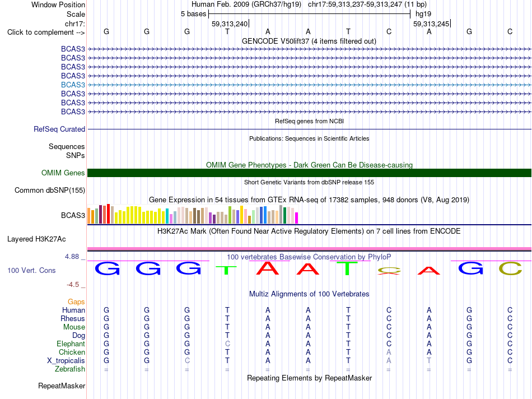Select the Human alignment row label
This screenshot has width=532, height=399.
pos(73,310)
